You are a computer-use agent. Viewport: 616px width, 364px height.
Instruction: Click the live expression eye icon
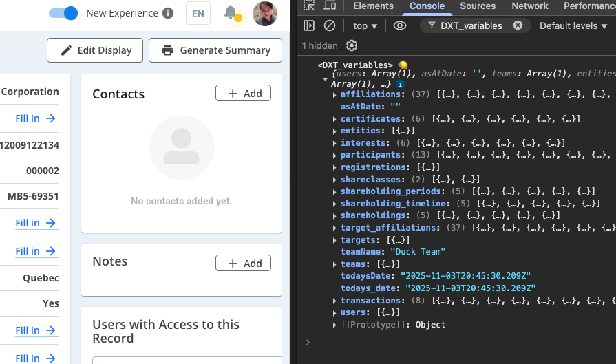pyautogui.click(x=400, y=26)
